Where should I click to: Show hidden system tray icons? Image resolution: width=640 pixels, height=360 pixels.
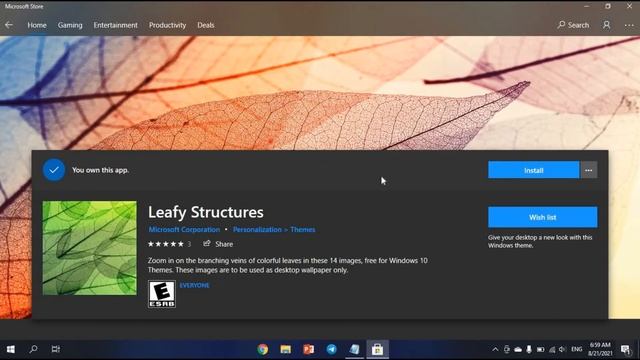click(495, 349)
